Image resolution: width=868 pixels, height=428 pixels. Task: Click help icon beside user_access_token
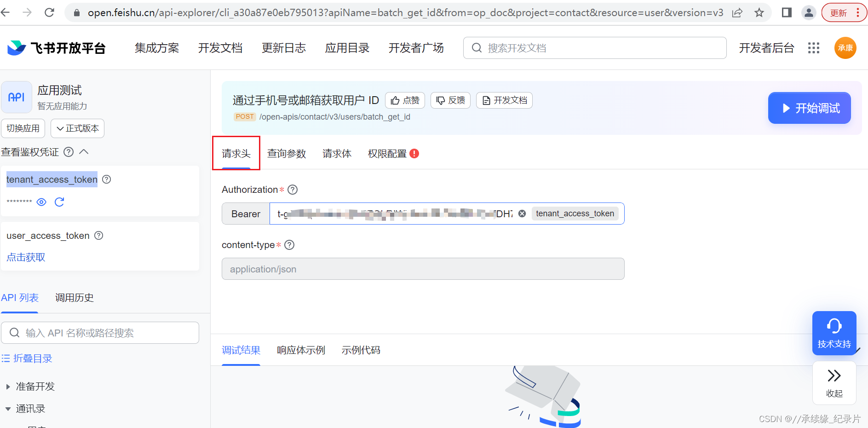click(x=98, y=236)
